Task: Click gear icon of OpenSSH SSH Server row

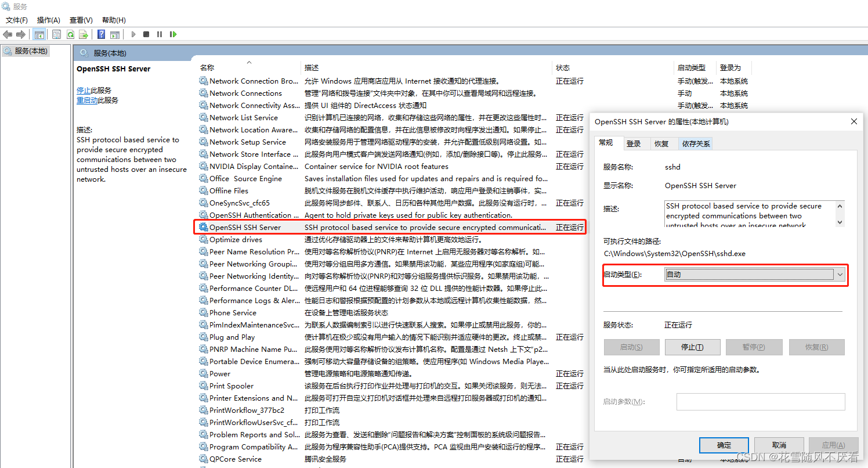Action: (x=203, y=227)
